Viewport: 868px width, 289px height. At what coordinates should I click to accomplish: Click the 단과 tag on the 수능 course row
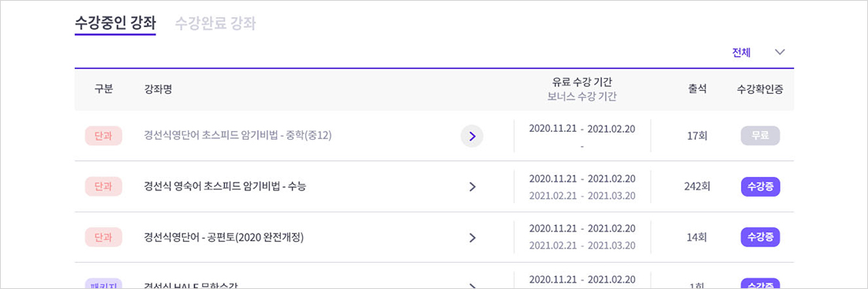103,186
